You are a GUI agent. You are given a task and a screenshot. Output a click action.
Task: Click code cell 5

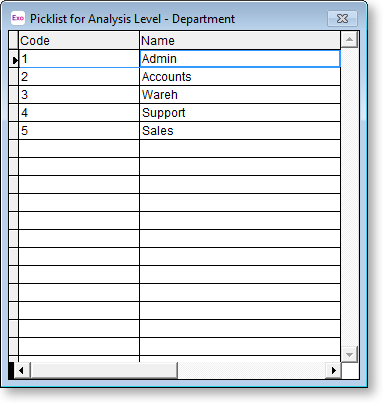tap(79, 131)
